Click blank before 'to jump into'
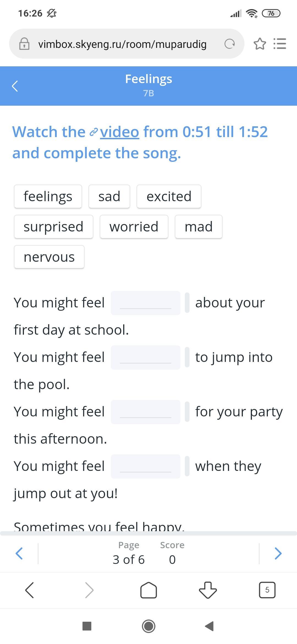Image resolution: width=297 pixels, height=644 pixels. pyautogui.click(x=145, y=358)
